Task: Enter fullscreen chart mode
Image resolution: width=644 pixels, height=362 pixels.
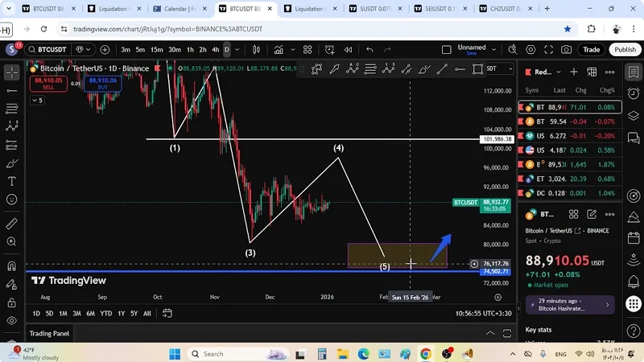Action: click(548, 50)
